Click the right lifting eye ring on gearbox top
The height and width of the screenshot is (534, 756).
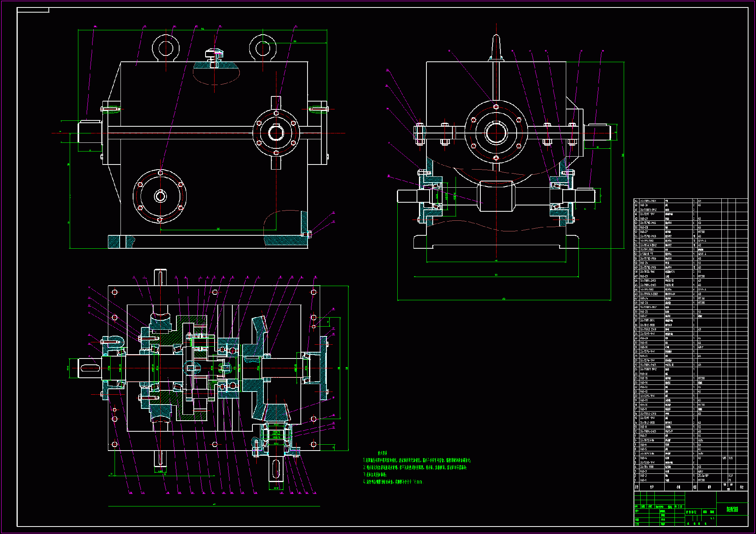[263, 48]
